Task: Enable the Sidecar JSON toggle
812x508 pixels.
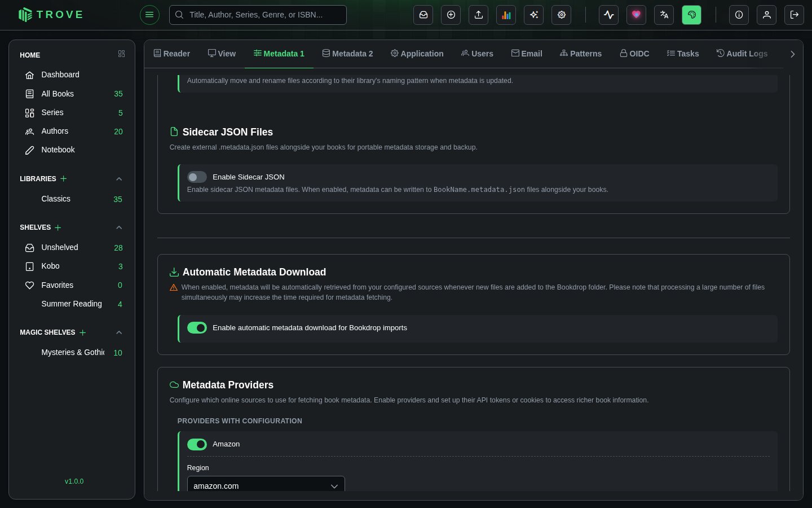Action: click(197, 177)
